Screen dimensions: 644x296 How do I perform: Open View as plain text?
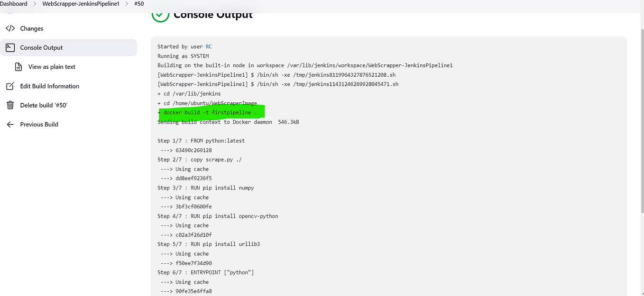coord(51,66)
